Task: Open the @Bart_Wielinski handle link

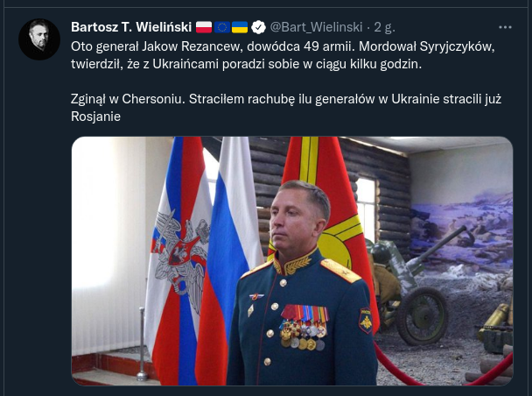Action: click(316, 27)
